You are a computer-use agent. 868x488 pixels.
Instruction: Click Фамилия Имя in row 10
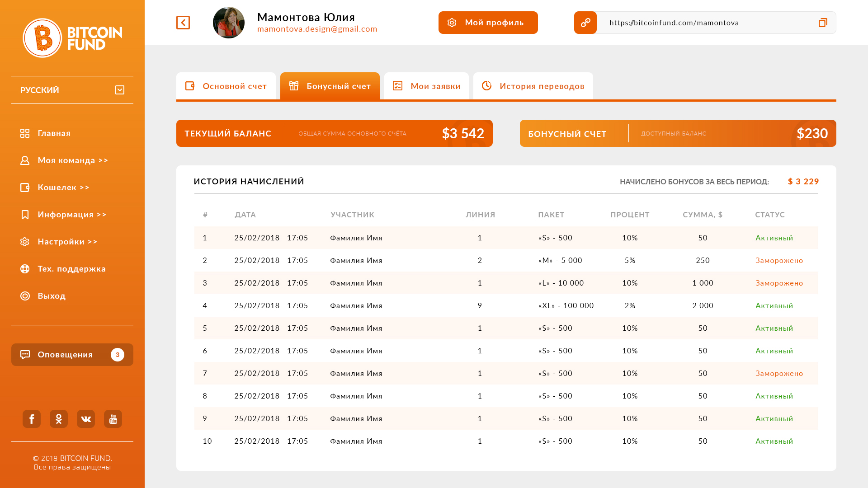[x=356, y=441]
